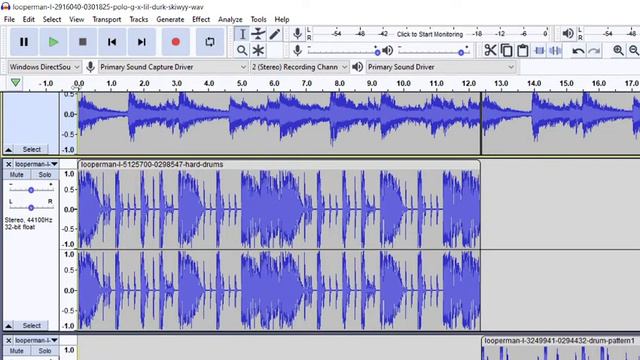Skip to end of project
This screenshot has width=640, height=360.
tap(141, 42)
